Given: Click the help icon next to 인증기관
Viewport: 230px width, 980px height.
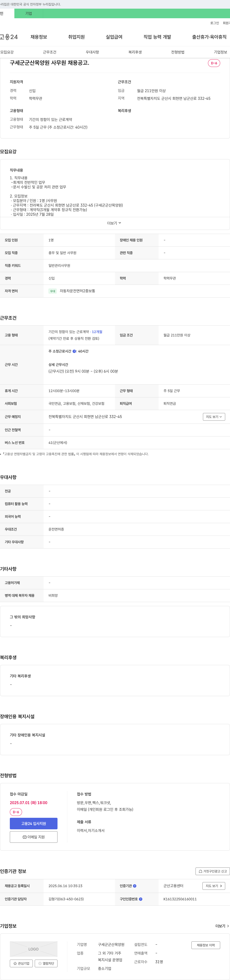Looking at the screenshot, I should point(135,886).
